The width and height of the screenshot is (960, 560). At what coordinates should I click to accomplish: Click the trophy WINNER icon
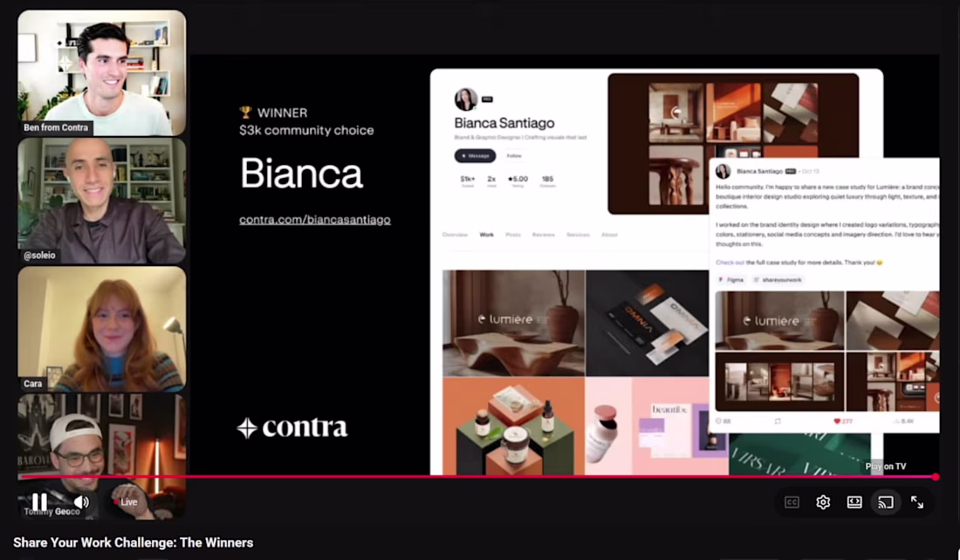245,112
